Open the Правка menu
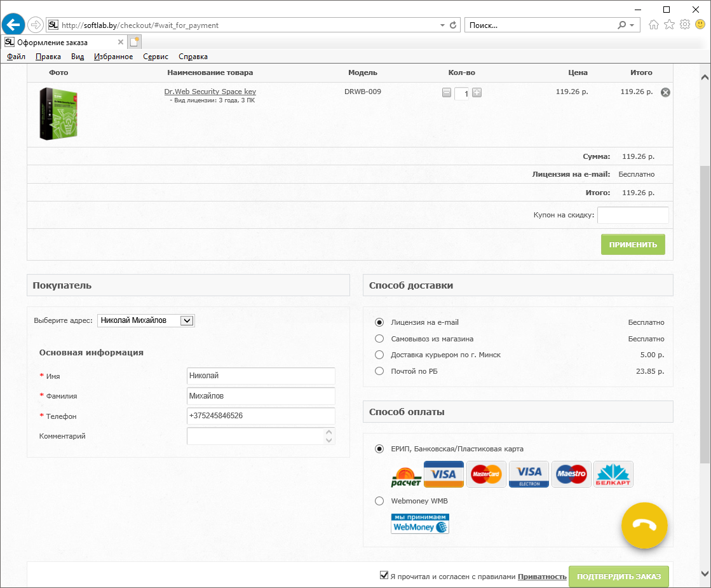Screen dimensions: 711x588 point(48,57)
